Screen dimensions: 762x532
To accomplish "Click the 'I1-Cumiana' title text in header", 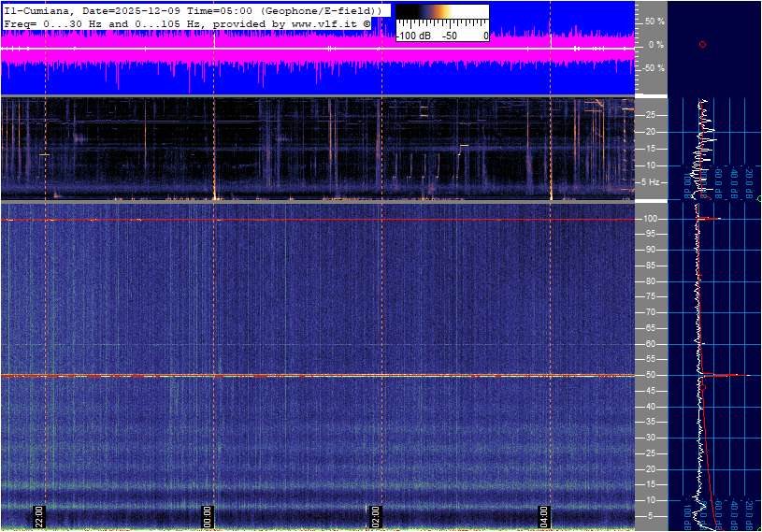I will click(36, 9).
